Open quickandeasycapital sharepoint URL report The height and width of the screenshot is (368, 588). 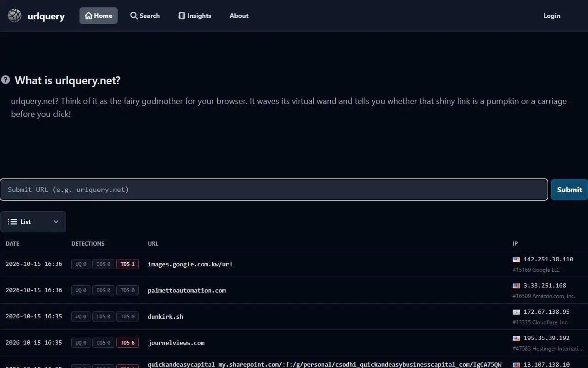[324, 364]
